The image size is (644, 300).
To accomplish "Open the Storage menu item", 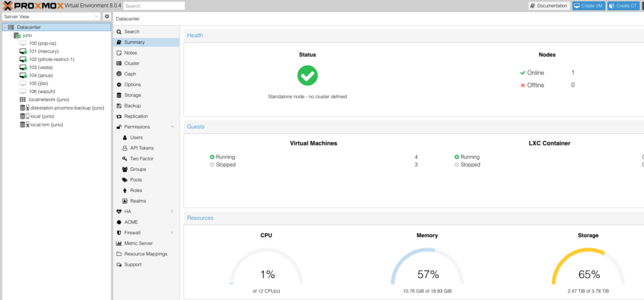I will click(x=146, y=96).
